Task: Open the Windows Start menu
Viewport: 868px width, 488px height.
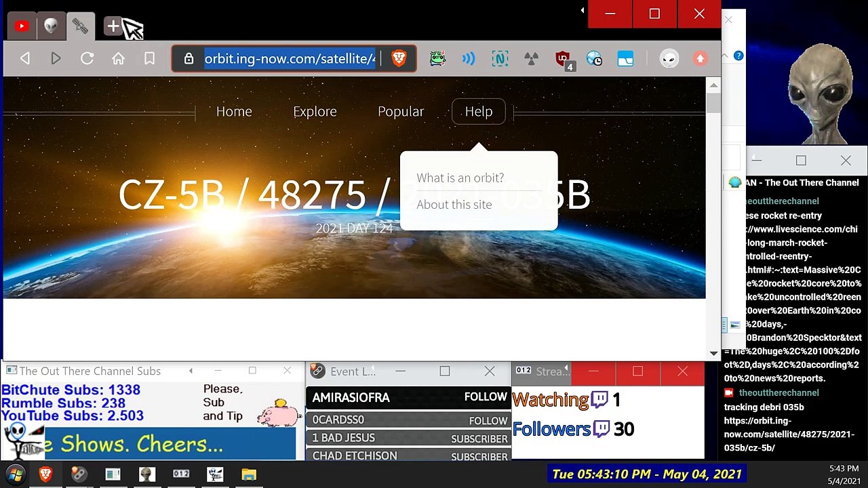Action: tap(15, 474)
